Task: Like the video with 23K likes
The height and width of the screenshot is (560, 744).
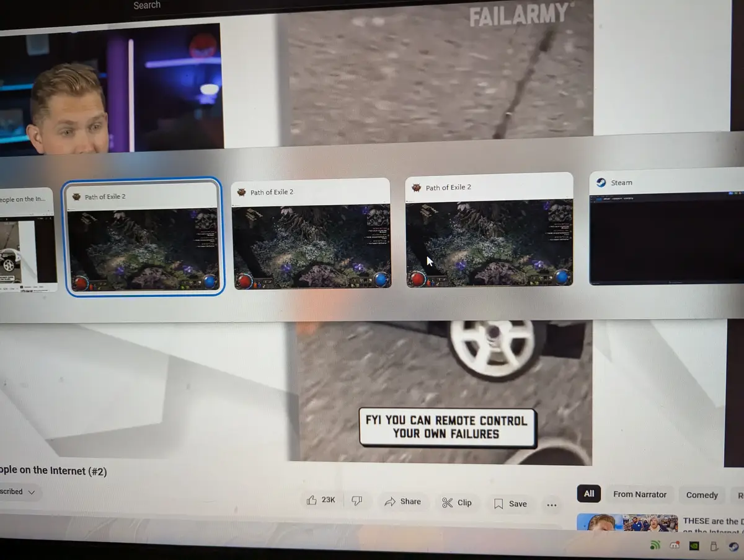Action: click(321, 500)
